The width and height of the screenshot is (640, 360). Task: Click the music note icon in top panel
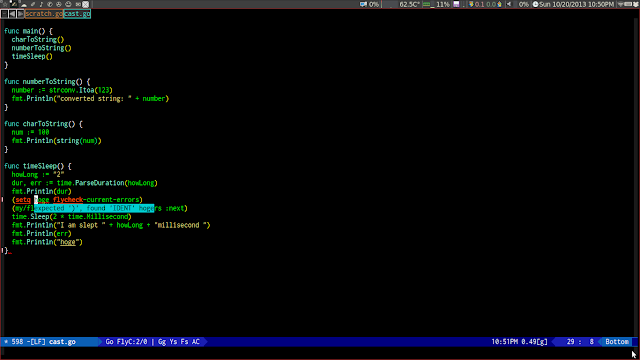pos(41,4)
